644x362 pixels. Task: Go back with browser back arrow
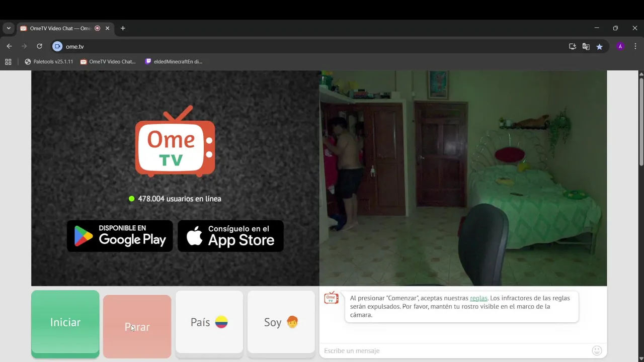coord(9,46)
